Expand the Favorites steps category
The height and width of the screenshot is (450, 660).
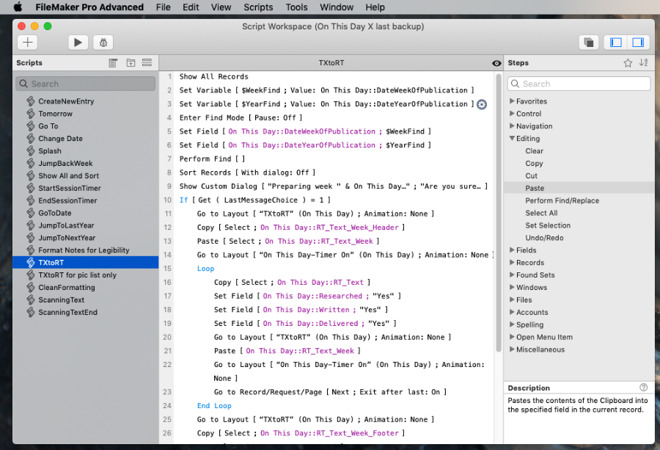[512, 101]
